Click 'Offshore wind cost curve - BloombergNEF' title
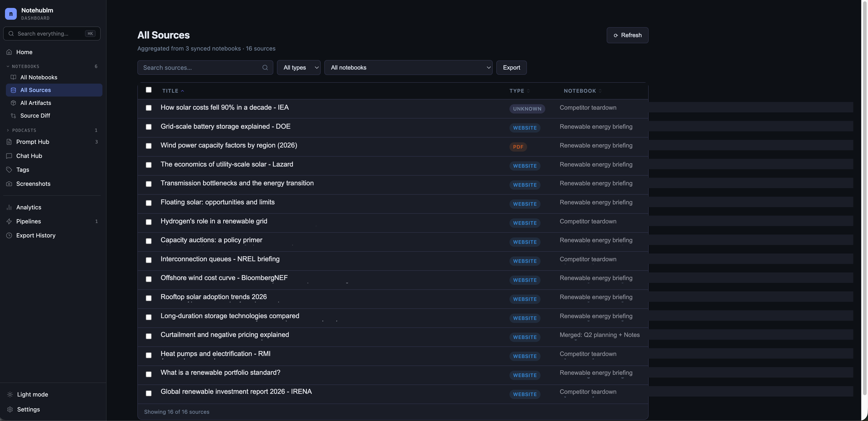 (224, 278)
